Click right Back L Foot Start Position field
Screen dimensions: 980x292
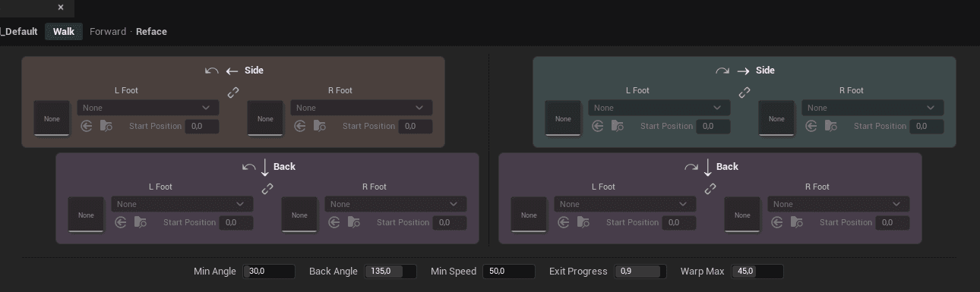pos(679,222)
